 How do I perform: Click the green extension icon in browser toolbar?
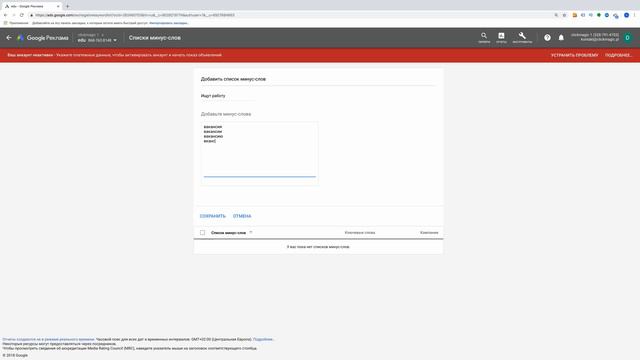tap(599, 15)
